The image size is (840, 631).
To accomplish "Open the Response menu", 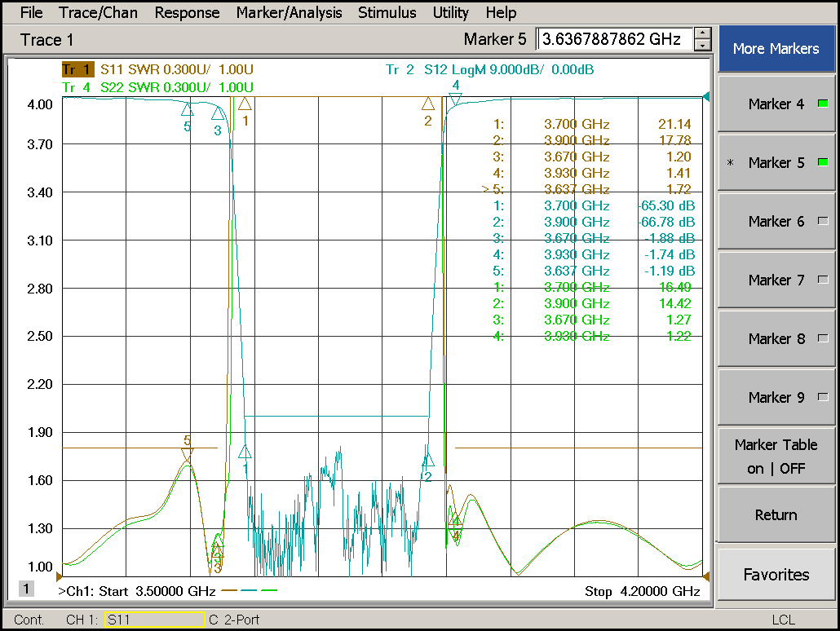I will (x=187, y=12).
